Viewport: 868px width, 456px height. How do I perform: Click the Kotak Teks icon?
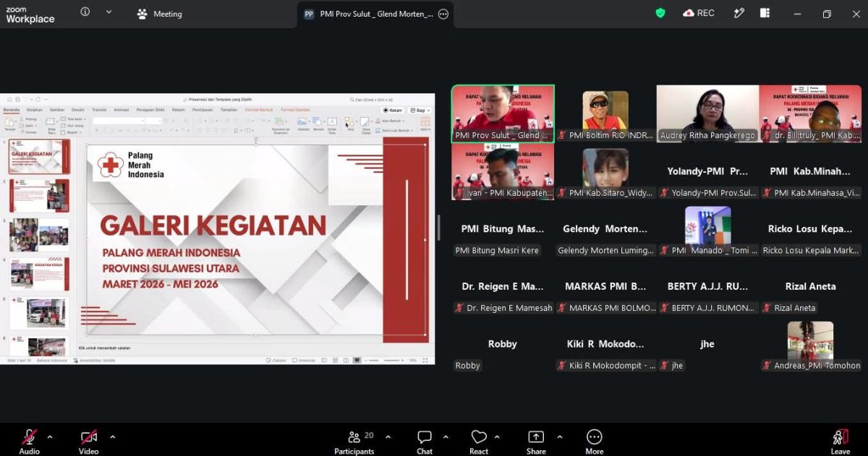coord(332,124)
